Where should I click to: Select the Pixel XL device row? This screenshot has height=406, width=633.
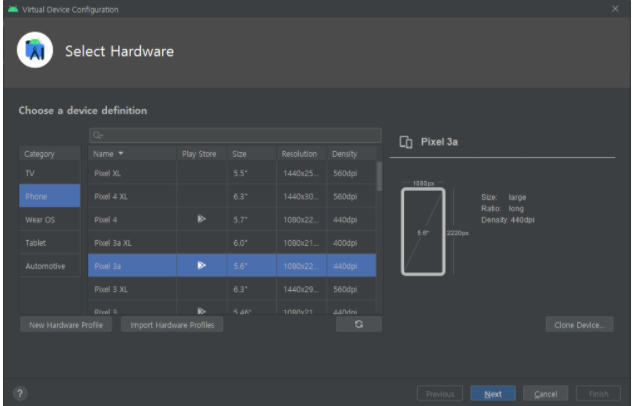tap(232, 173)
